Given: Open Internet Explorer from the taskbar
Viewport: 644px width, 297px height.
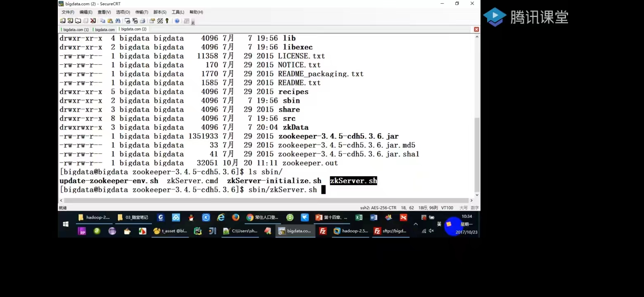Looking at the screenshot, I should pos(221,217).
